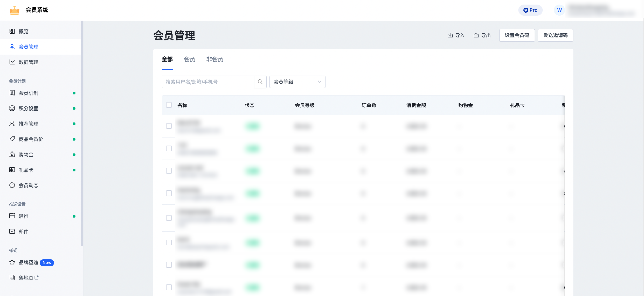Screen dimensions: 644x296
Task: Open 购物金 bag icon in sidebar
Action: (12, 154)
